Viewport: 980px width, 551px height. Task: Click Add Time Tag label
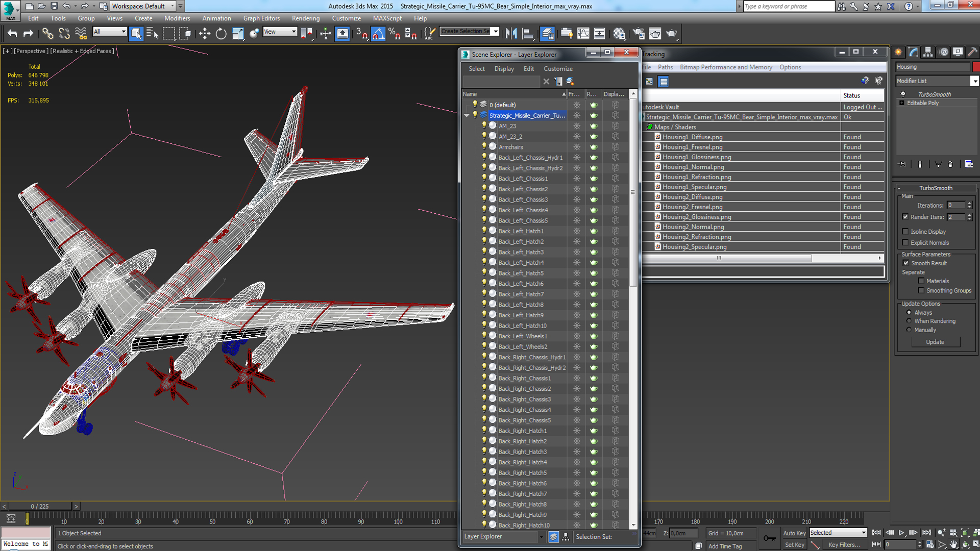pyautogui.click(x=725, y=546)
